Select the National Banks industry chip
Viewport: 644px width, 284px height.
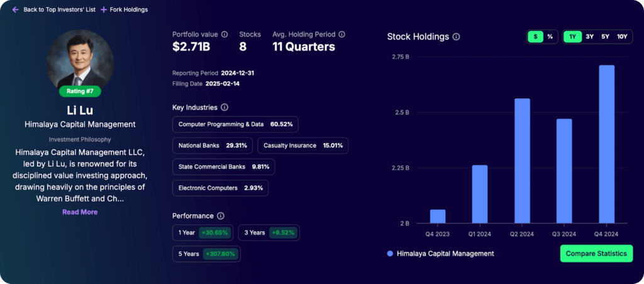click(213, 145)
